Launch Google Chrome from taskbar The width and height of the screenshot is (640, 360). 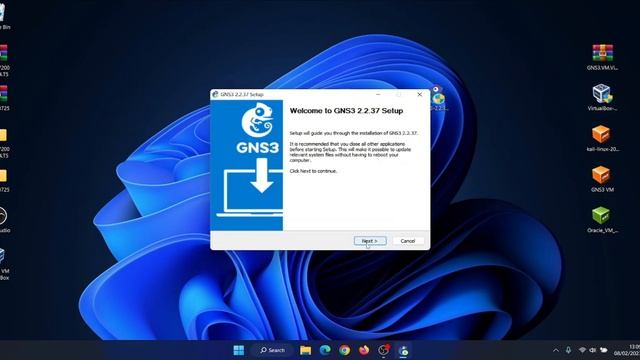[x=344, y=350]
